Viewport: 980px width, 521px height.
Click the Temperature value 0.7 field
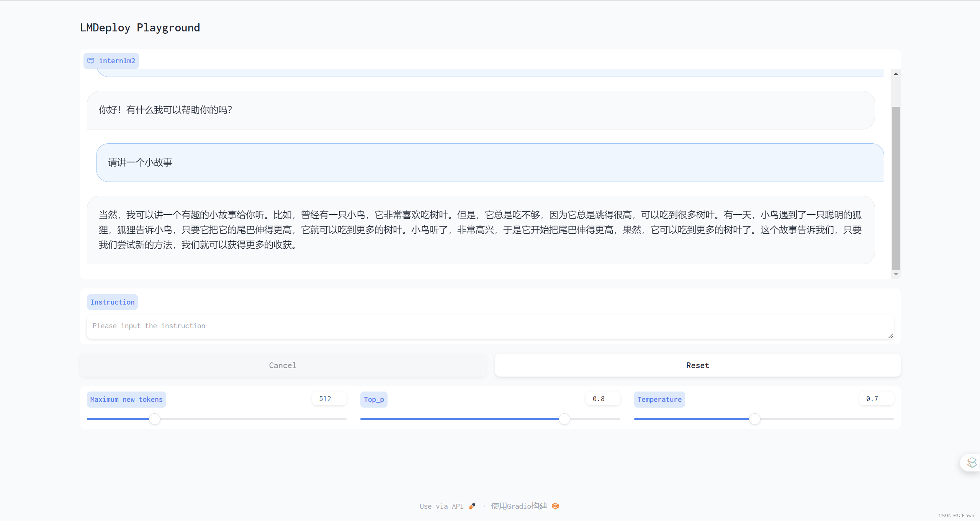(876, 399)
